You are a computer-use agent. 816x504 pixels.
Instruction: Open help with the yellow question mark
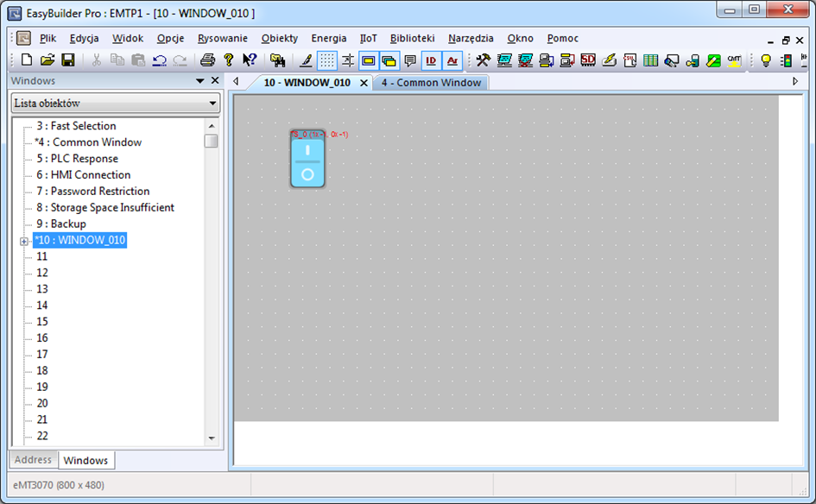[229, 60]
